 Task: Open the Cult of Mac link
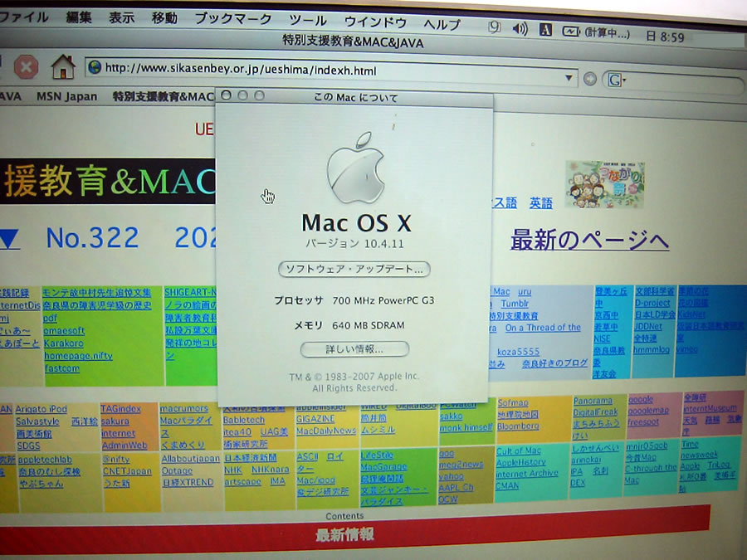518,450
